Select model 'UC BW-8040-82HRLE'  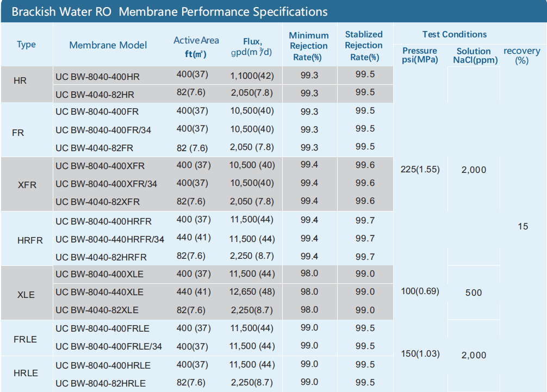point(101,384)
